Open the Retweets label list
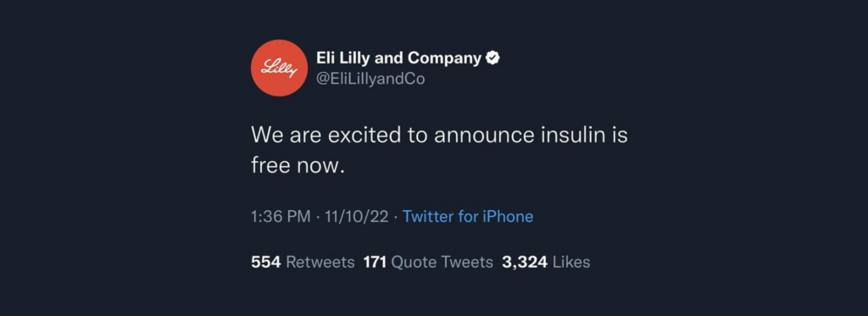868x316 pixels. pyautogui.click(x=320, y=262)
